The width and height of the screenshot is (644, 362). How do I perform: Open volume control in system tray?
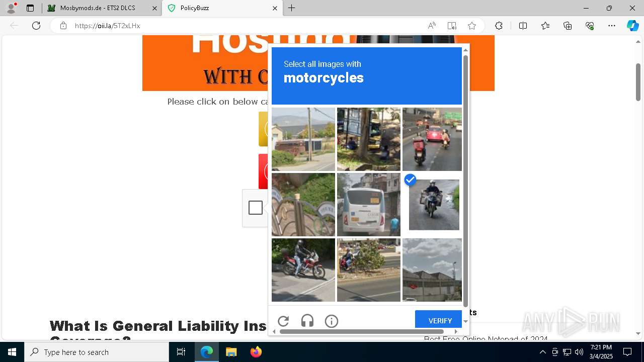point(579,352)
